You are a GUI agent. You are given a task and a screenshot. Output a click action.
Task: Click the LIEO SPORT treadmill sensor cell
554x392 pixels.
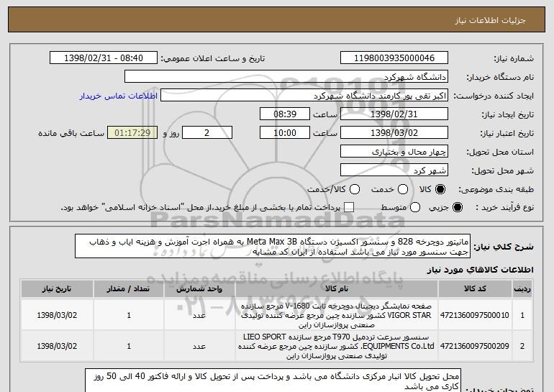pyautogui.click(x=337, y=346)
